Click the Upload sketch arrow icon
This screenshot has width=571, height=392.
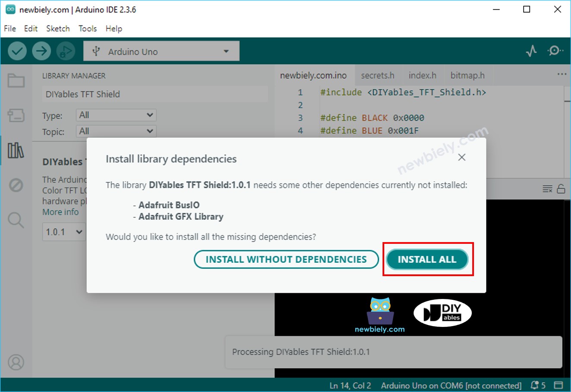point(41,50)
